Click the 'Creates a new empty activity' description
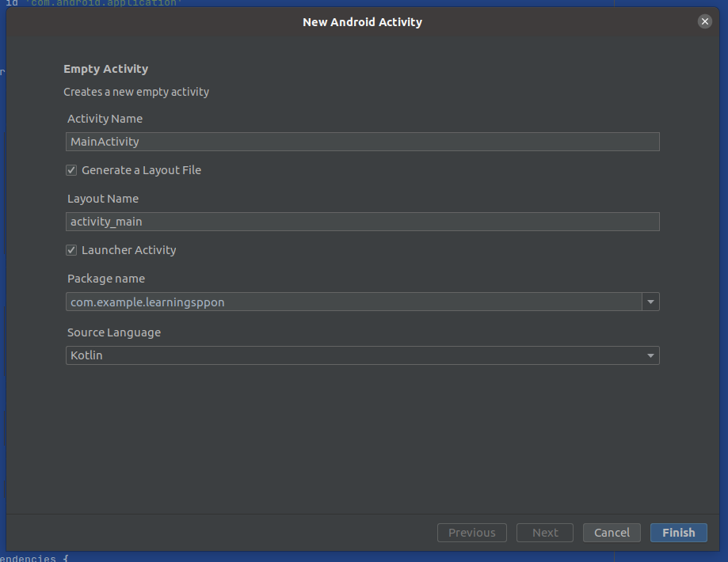This screenshot has height=562, width=728. (x=136, y=92)
